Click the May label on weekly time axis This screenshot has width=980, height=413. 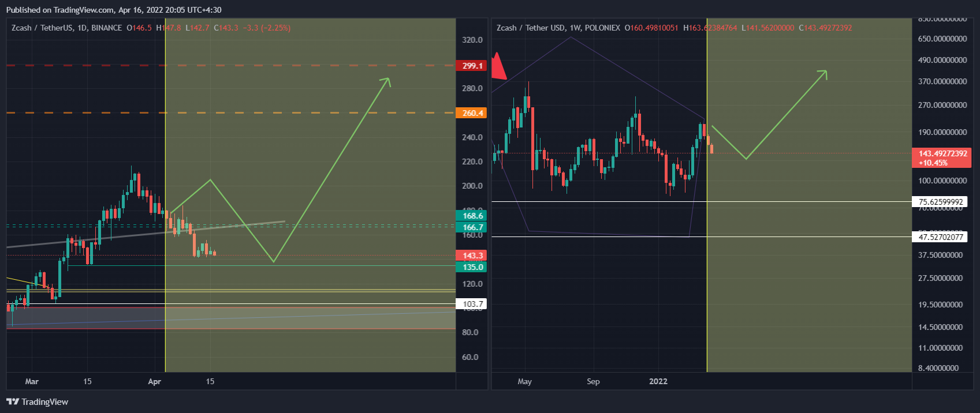point(525,381)
